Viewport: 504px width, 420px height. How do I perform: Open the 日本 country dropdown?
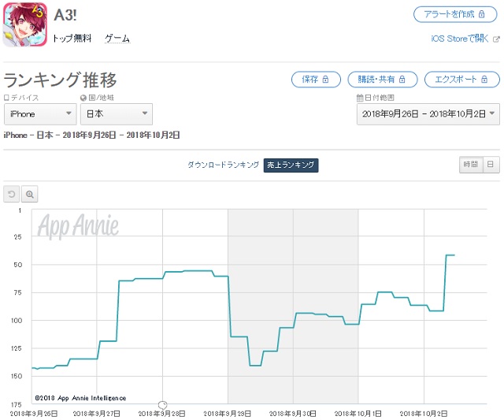(117, 113)
